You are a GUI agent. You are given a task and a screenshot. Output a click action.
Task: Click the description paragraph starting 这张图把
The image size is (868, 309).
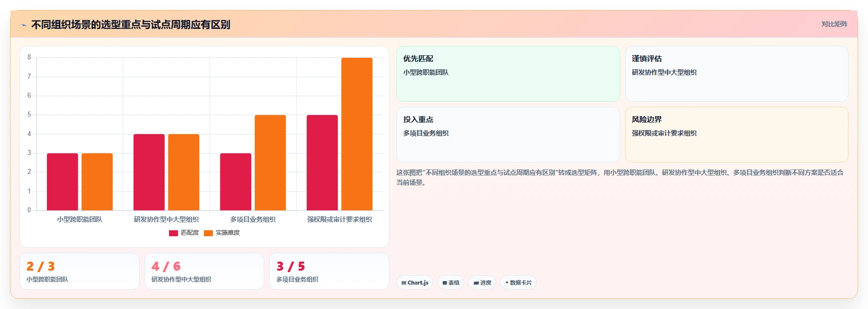click(x=620, y=177)
